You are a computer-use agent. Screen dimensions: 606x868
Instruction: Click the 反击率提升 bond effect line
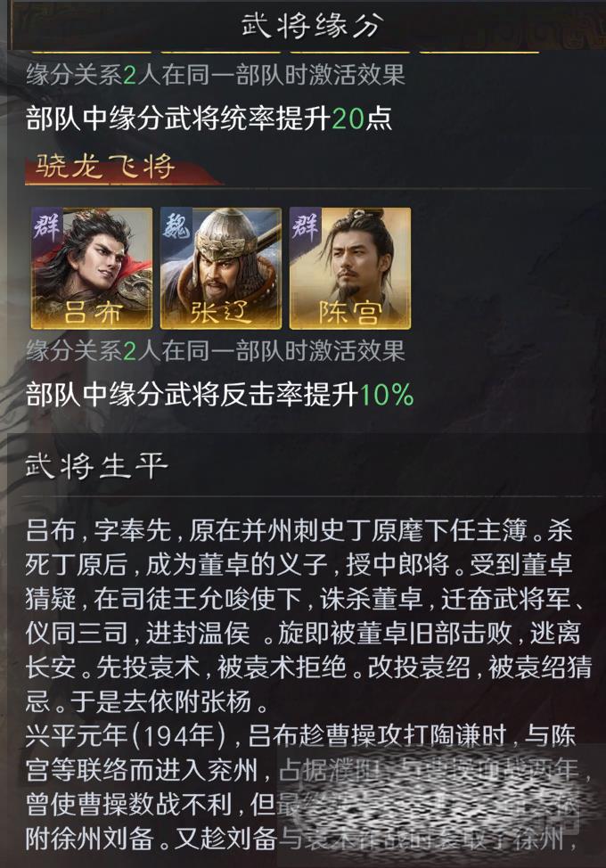(x=220, y=396)
